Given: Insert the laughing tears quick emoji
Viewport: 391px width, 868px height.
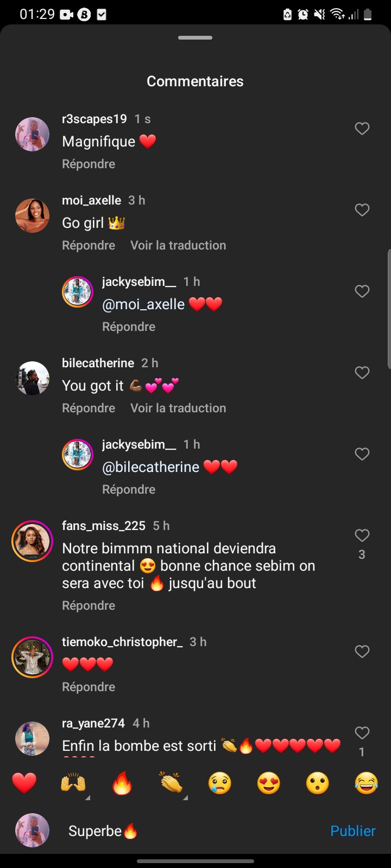Looking at the screenshot, I should coord(367,783).
